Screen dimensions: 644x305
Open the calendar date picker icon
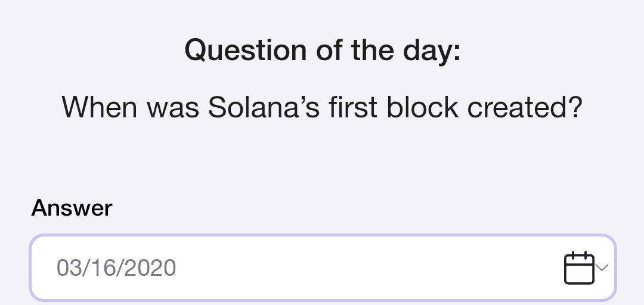[579, 268]
